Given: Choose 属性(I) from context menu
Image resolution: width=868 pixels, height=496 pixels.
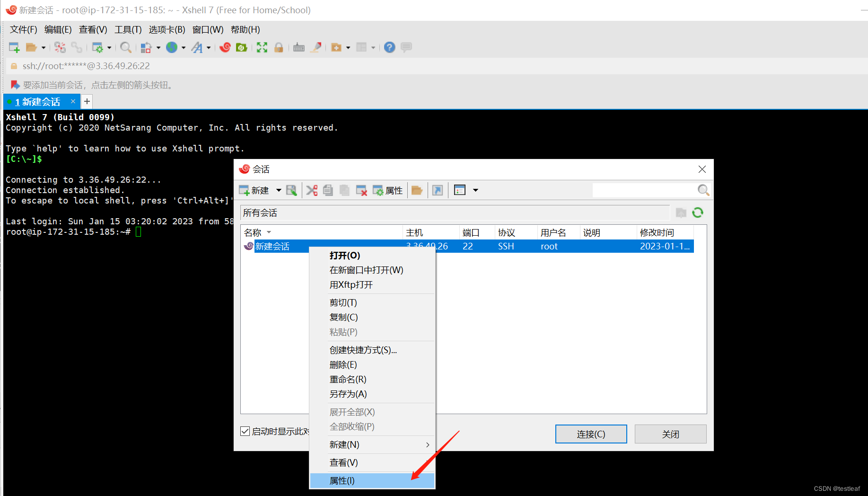Looking at the screenshot, I should pos(372,481).
